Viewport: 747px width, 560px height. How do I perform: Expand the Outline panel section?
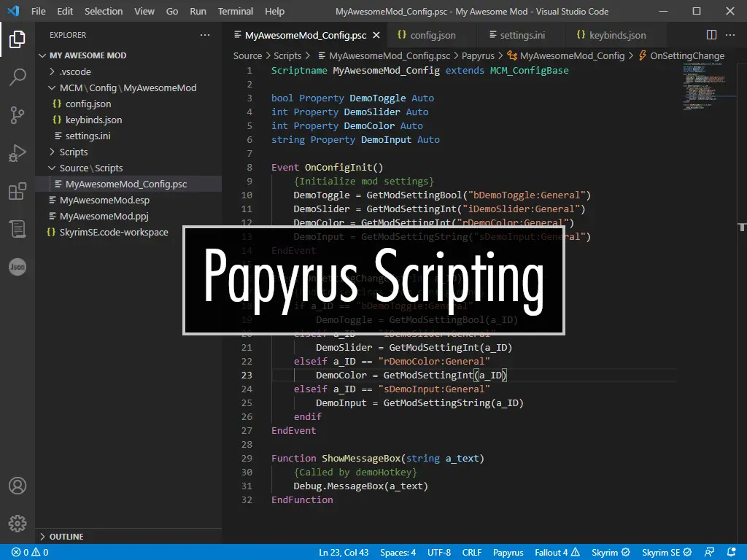66,537
